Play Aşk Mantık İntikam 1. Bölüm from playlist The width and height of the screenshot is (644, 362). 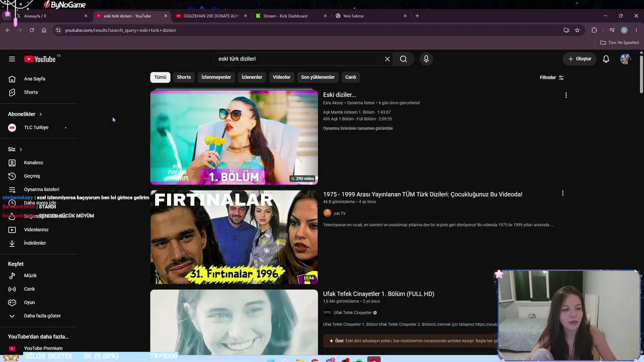tap(357, 113)
